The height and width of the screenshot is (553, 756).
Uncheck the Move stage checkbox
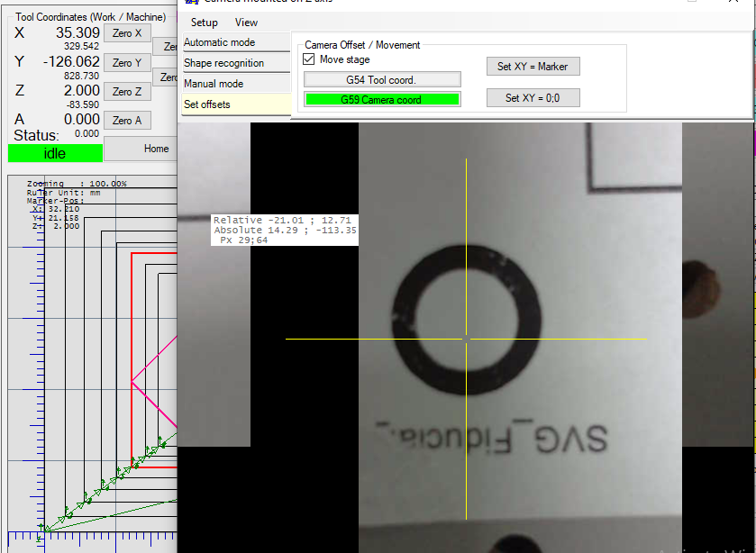point(310,59)
